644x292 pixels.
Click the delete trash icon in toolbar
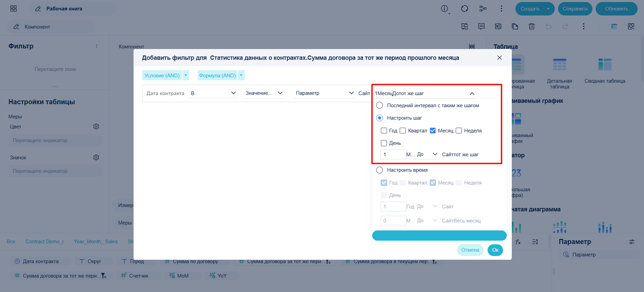pyautogui.click(x=532, y=26)
